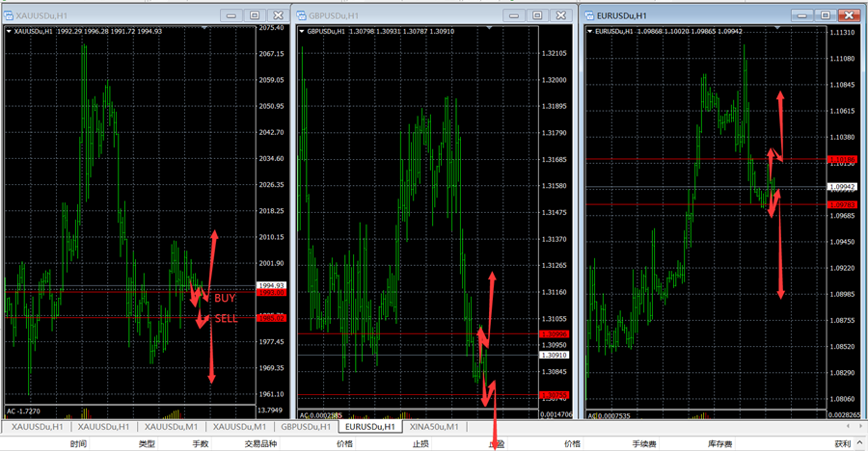Click the 交易品种 column header
Image resolution: width=868 pixels, height=451 pixels.
pyautogui.click(x=259, y=444)
